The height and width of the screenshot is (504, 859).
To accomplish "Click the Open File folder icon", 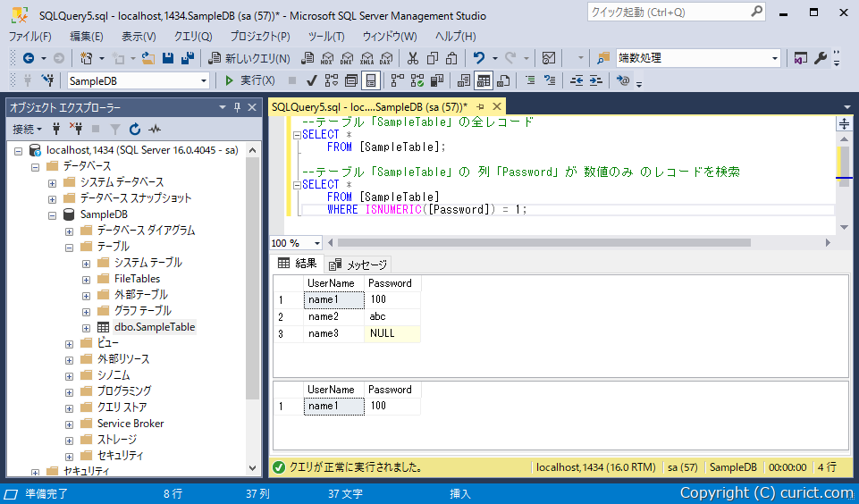I will (x=147, y=58).
